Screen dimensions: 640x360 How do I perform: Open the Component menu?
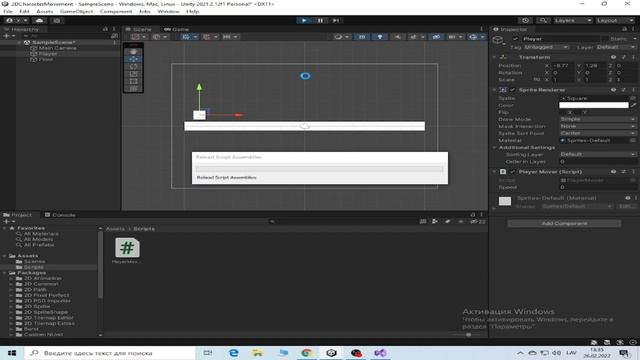[x=116, y=11]
